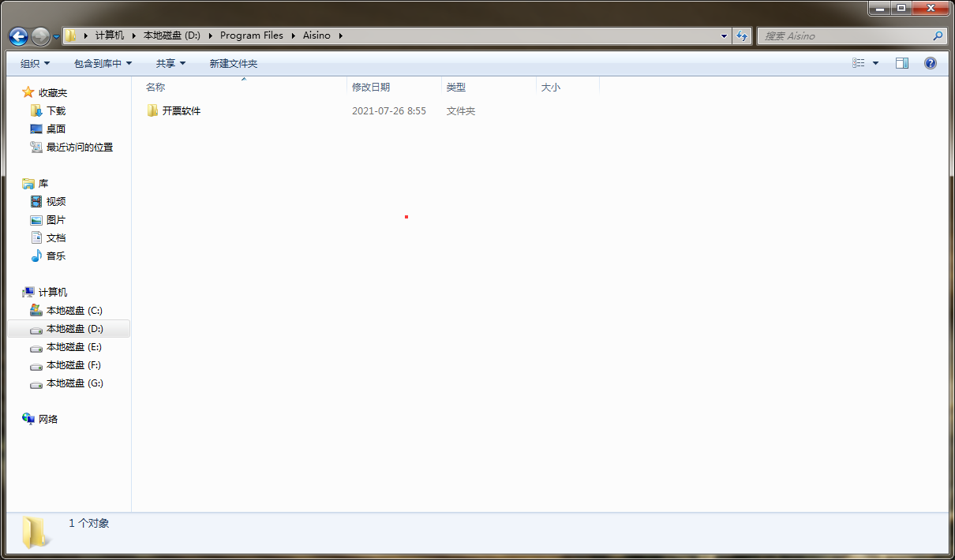Open the 视频 library
The width and height of the screenshot is (955, 560).
[56, 202]
